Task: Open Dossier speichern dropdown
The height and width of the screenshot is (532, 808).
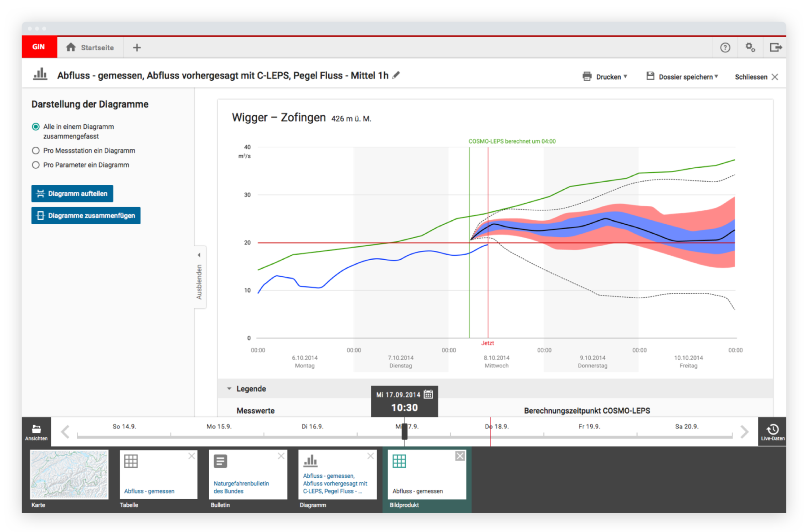Action: tap(682, 77)
